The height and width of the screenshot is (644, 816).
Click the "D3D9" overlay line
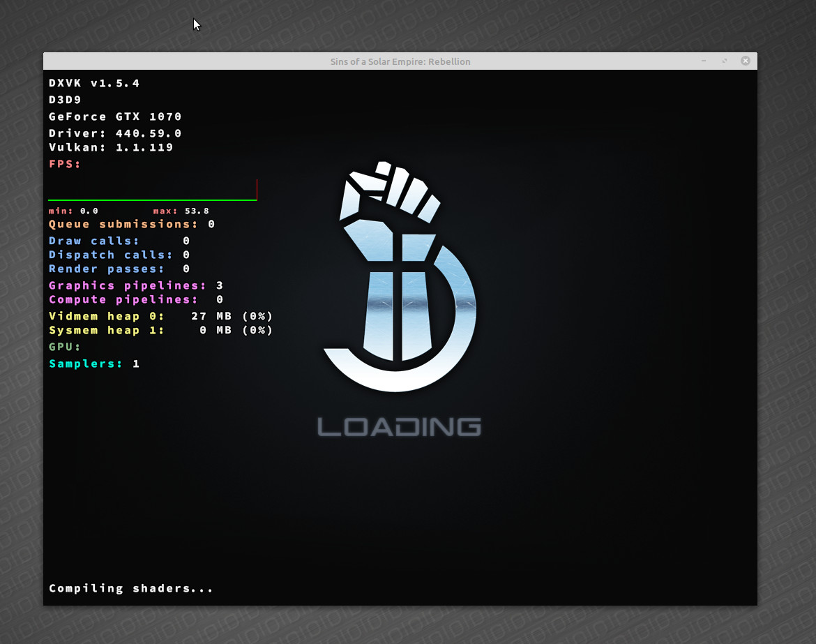pyautogui.click(x=65, y=100)
